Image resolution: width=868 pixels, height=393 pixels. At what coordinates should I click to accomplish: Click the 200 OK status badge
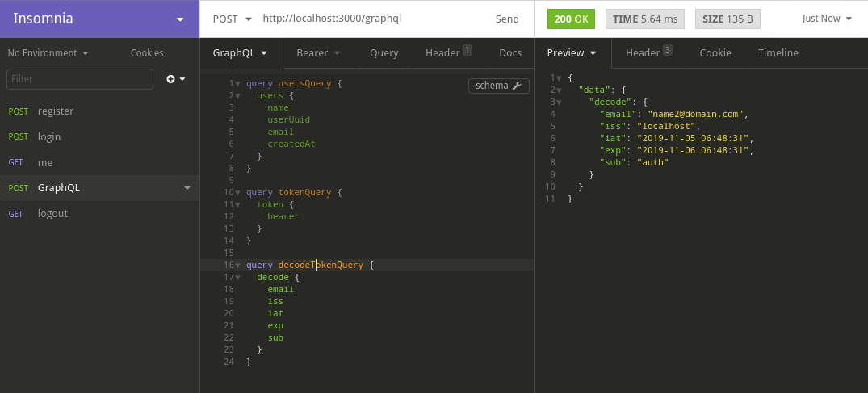571,19
